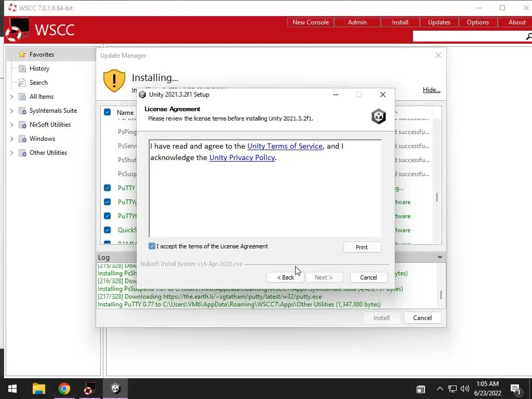Viewport: 532px width, 399px height.
Task: Minimize the Unity setup window
Action: click(x=336, y=95)
